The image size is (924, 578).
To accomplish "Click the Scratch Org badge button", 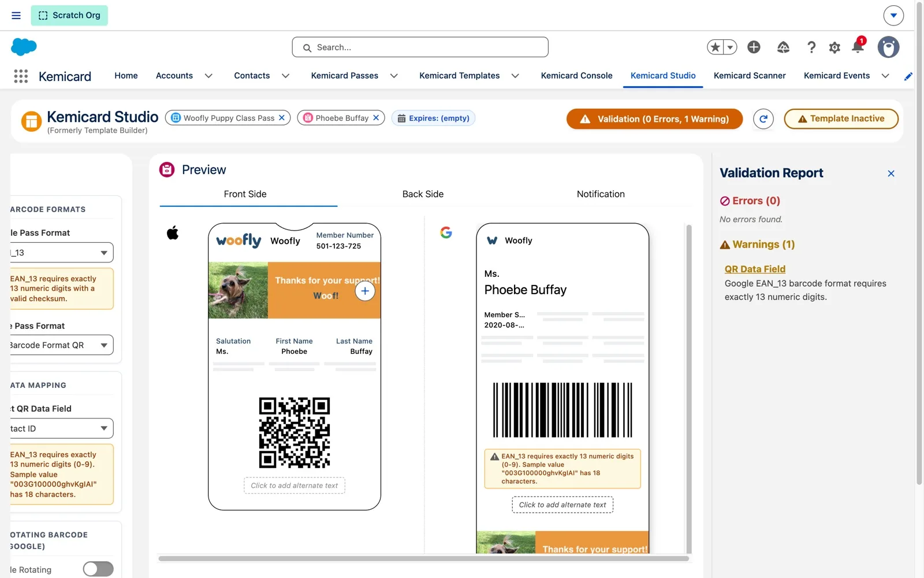I will 69,16.
